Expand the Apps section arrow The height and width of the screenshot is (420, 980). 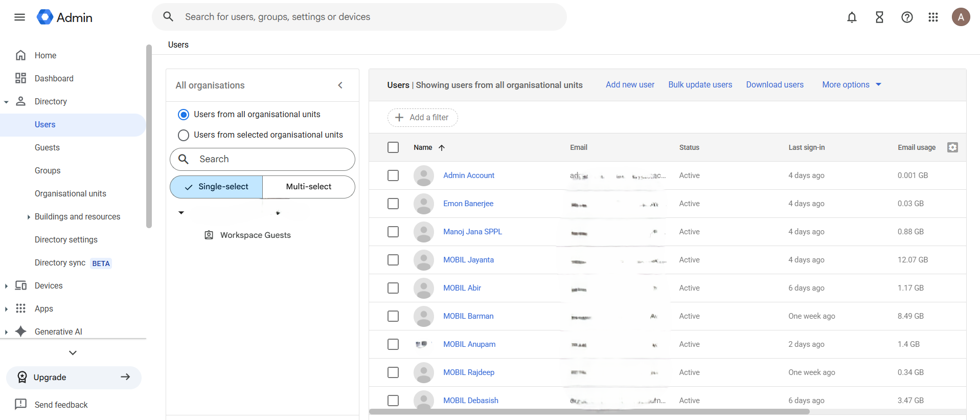click(x=6, y=309)
